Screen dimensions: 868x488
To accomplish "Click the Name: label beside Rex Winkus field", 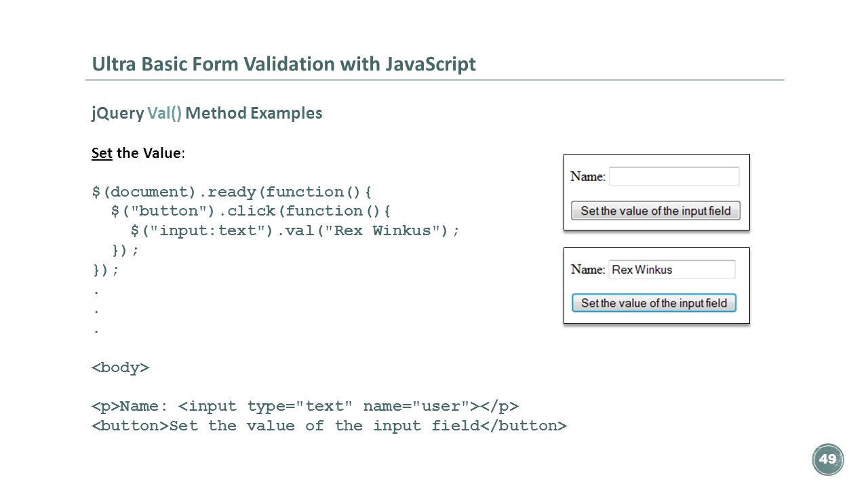I will pyautogui.click(x=588, y=270).
